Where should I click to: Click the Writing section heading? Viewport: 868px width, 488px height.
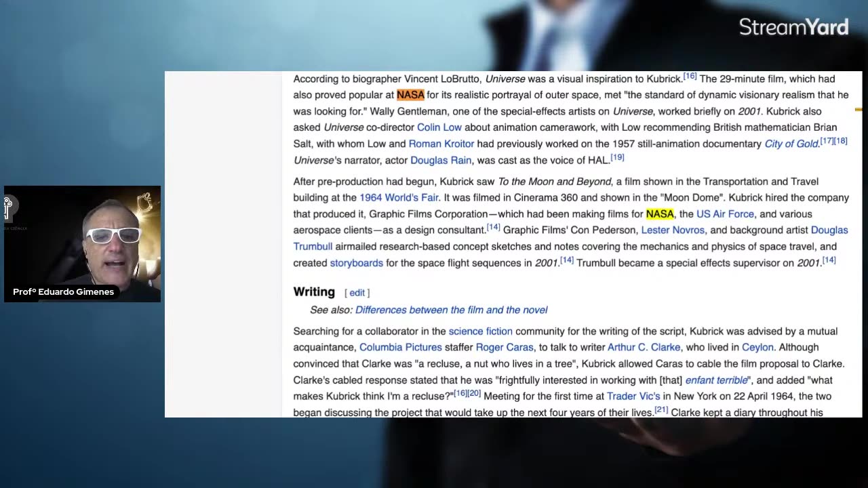[x=314, y=292]
